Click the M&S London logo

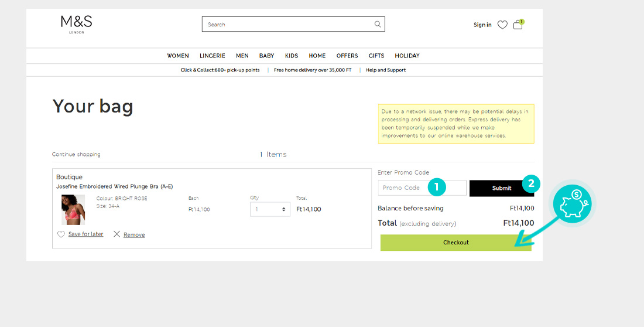coord(76,24)
